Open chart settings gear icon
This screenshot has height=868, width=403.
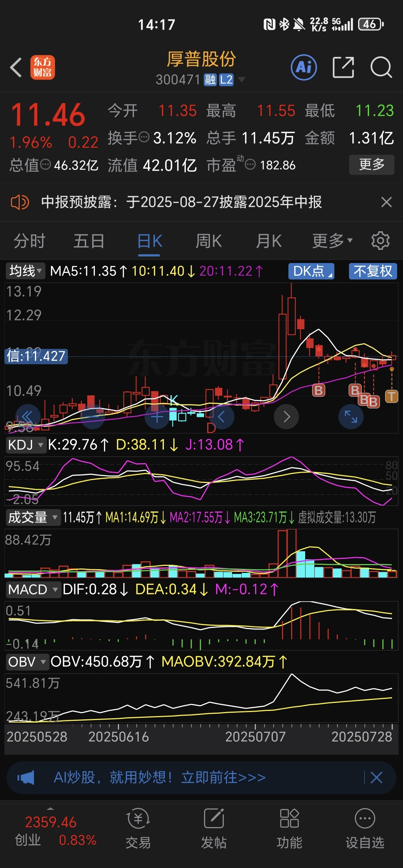click(380, 241)
